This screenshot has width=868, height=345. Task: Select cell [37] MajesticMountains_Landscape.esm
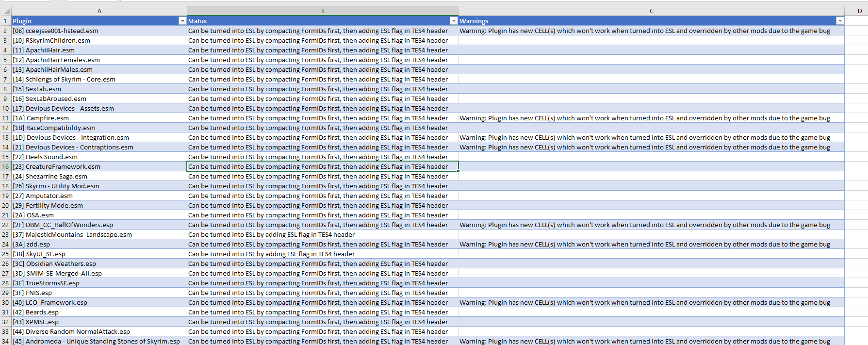pyautogui.click(x=99, y=234)
